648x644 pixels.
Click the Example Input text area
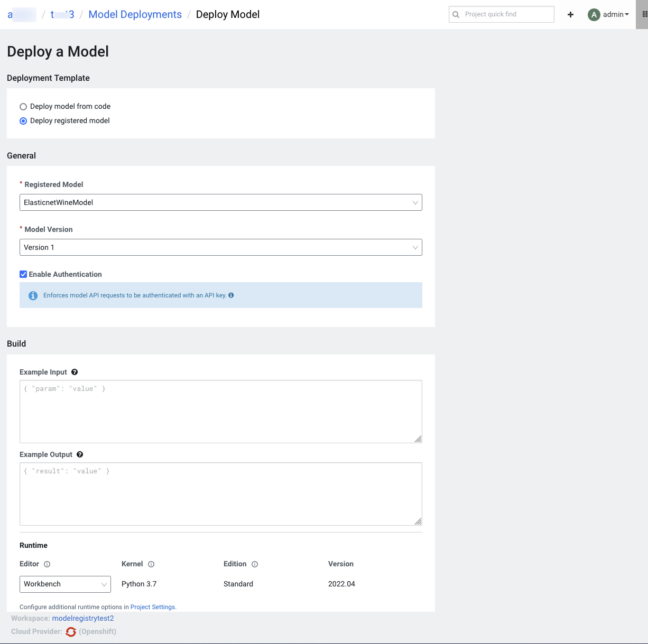[x=220, y=411]
